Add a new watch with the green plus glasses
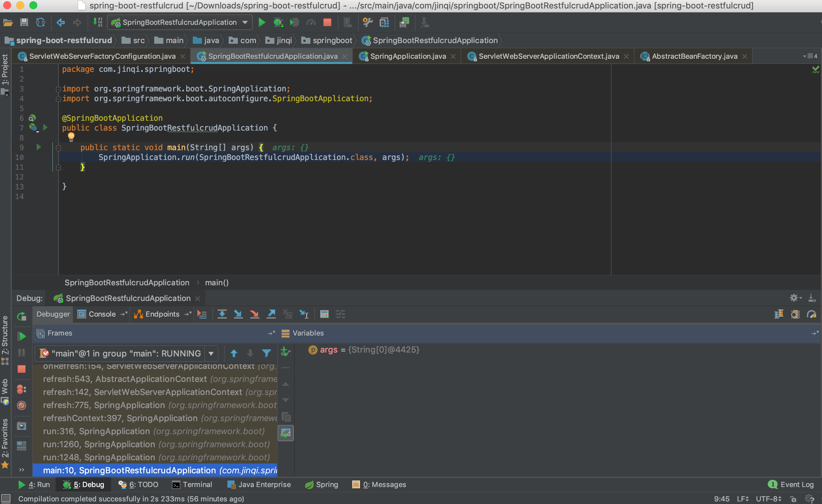 (x=286, y=351)
